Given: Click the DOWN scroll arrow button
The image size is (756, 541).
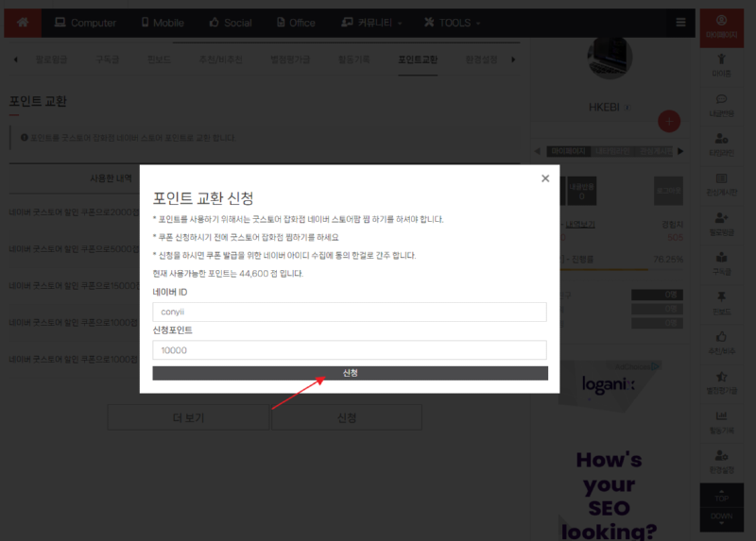Looking at the screenshot, I should [722, 519].
